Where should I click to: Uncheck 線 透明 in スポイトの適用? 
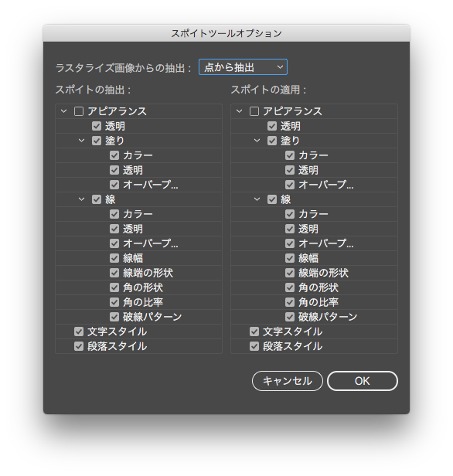pyautogui.click(x=290, y=229)
